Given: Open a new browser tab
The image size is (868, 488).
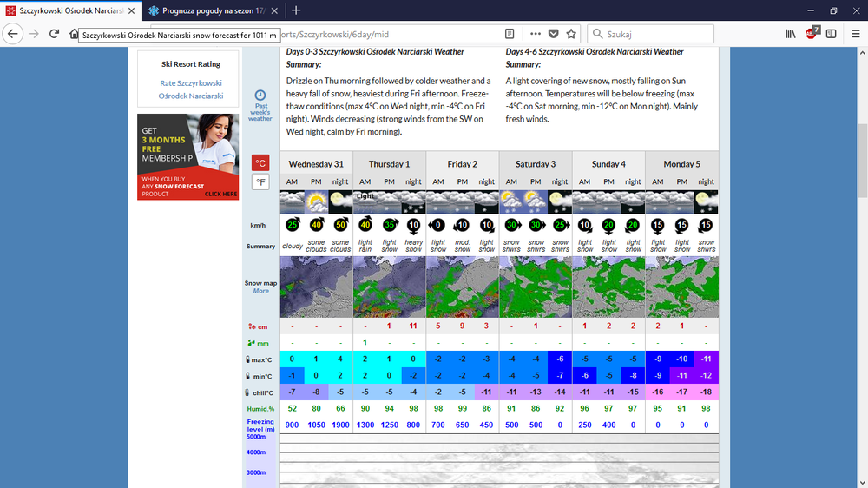Looking at the screenshot, I should click(296, 10).
